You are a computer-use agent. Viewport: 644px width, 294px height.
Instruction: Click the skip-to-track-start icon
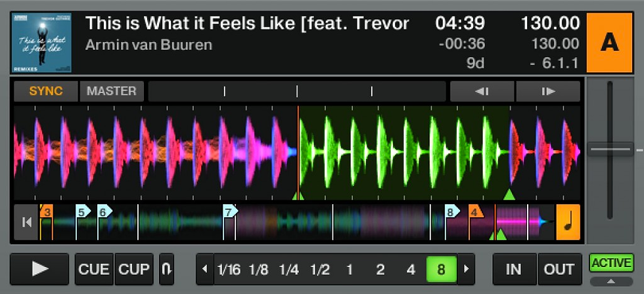click(x=26, y=222)
